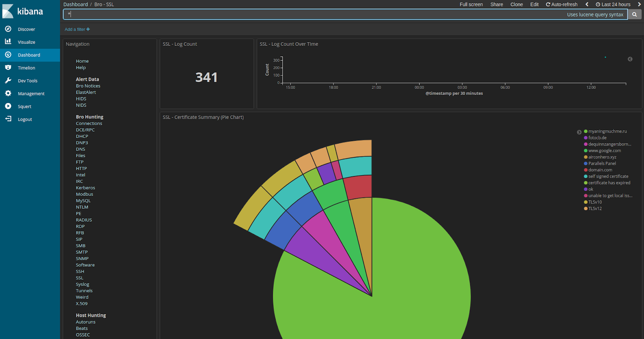Open the Share menu

497,4
